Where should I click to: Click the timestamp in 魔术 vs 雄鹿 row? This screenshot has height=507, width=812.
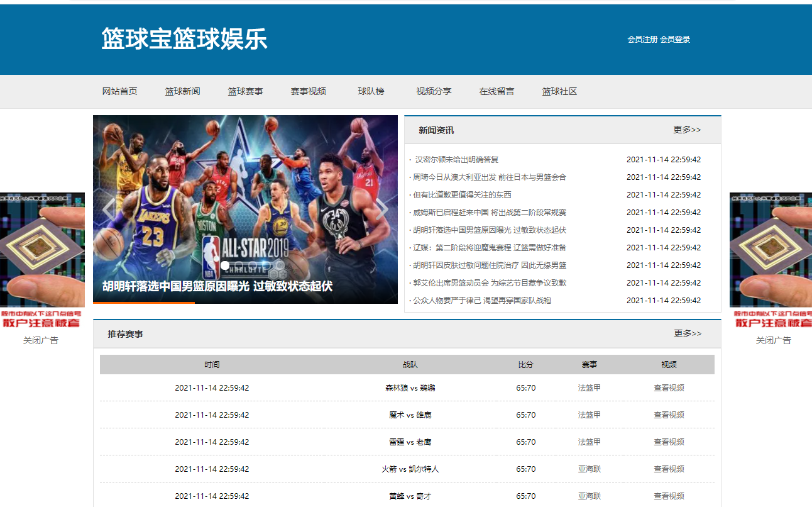[212, 415]
